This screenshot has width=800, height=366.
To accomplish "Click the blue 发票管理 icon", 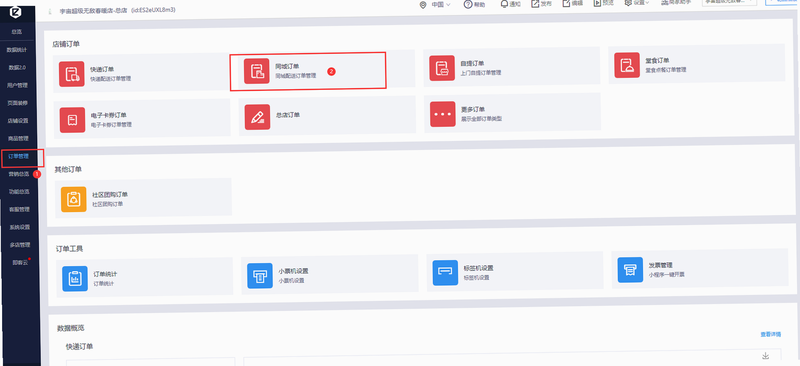I will (630, 270).
